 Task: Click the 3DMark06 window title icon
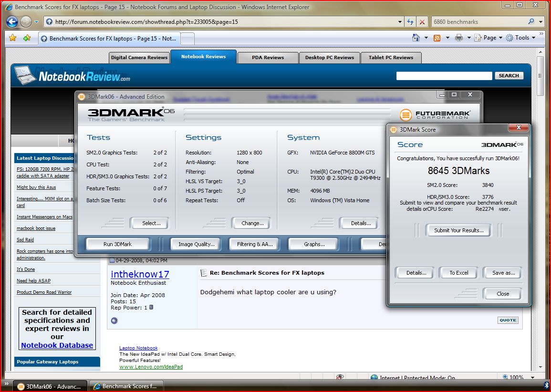pyautogui.click(x=82, y=97)
